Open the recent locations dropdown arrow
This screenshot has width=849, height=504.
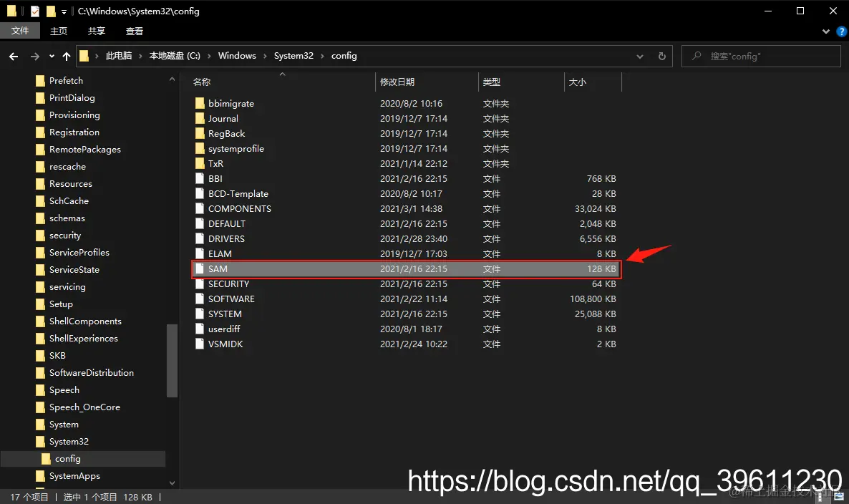pyautogui.click(x=52, y=57)
